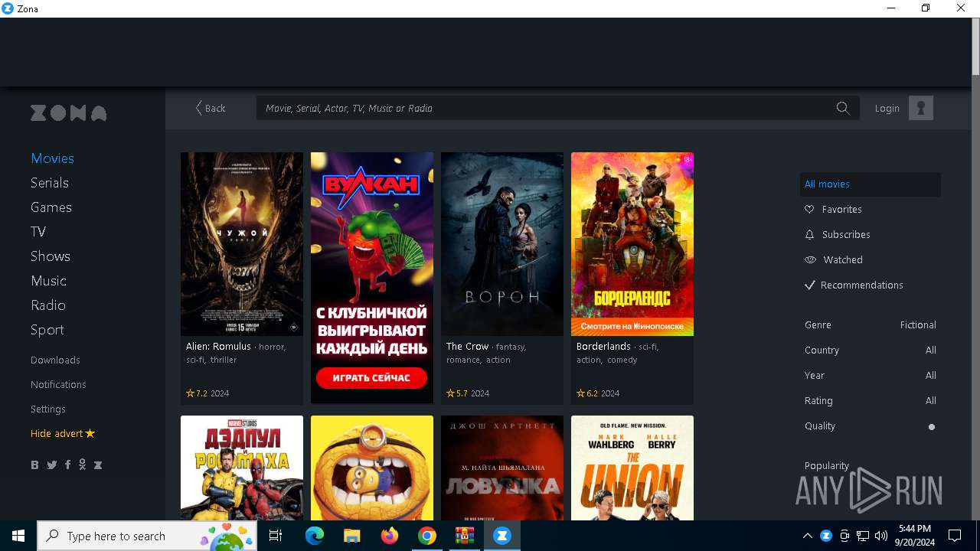Open WinRAR from the taskbar
This screenshot has width=980, height=551.
pyautogui.click(x=464, y=536)
